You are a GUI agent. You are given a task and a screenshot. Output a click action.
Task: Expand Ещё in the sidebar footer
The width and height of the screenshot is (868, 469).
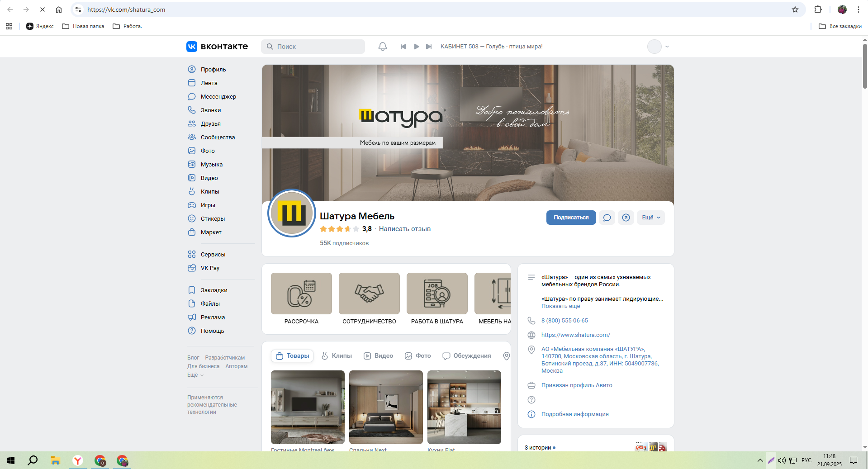(195, 375)
